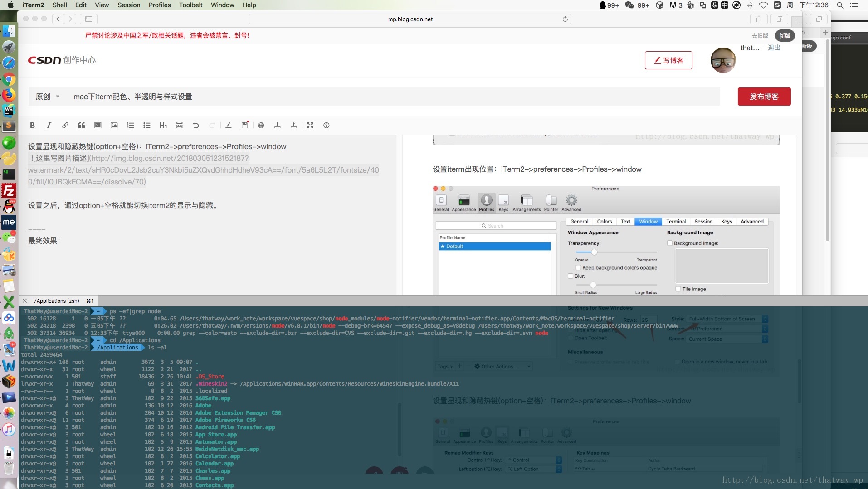The width and height of the screenshot is (868, 489).
Task: Enter fullscreen editing mode
Action: pos(310,126)
